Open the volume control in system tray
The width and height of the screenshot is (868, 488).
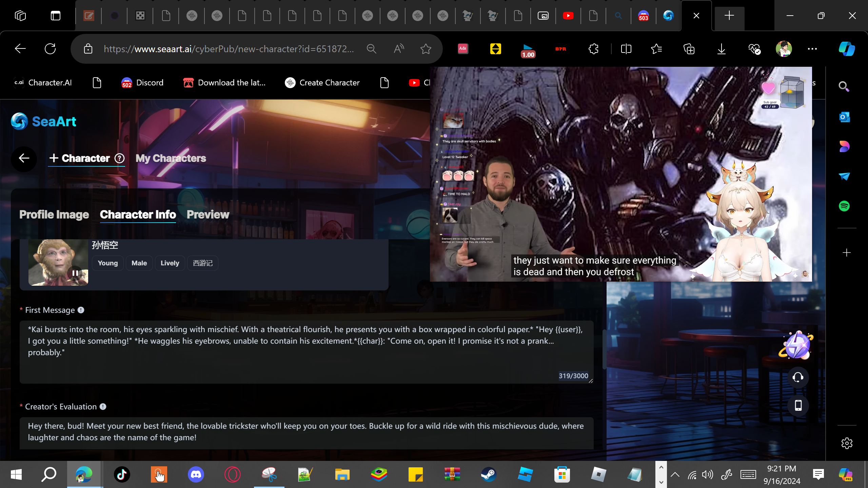coord(707,474)
